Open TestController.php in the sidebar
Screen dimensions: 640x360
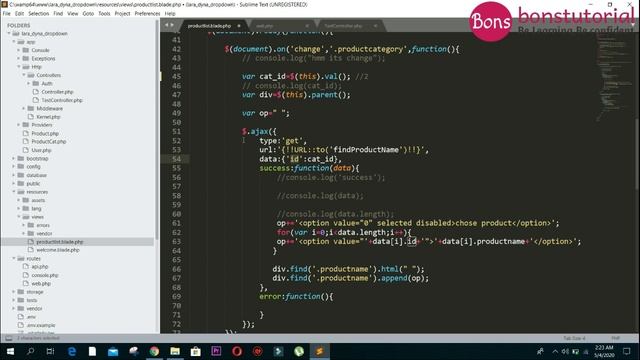pos(62,100)
